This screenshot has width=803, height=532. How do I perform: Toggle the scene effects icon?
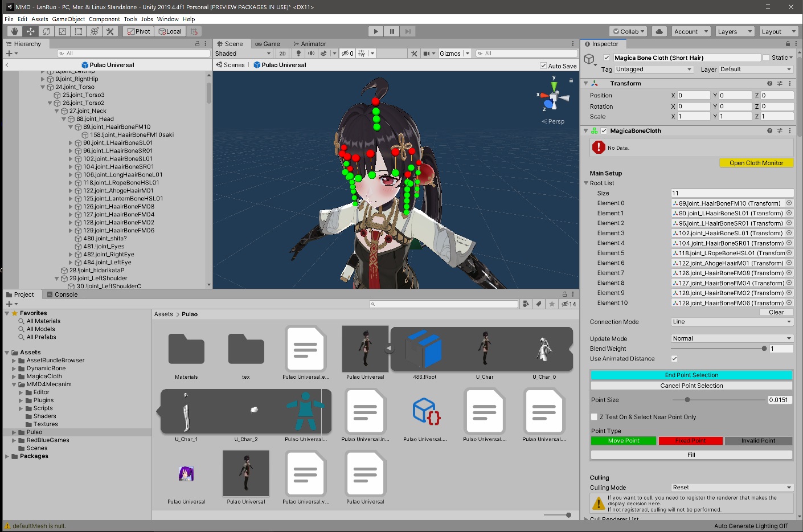click(324, 54)
